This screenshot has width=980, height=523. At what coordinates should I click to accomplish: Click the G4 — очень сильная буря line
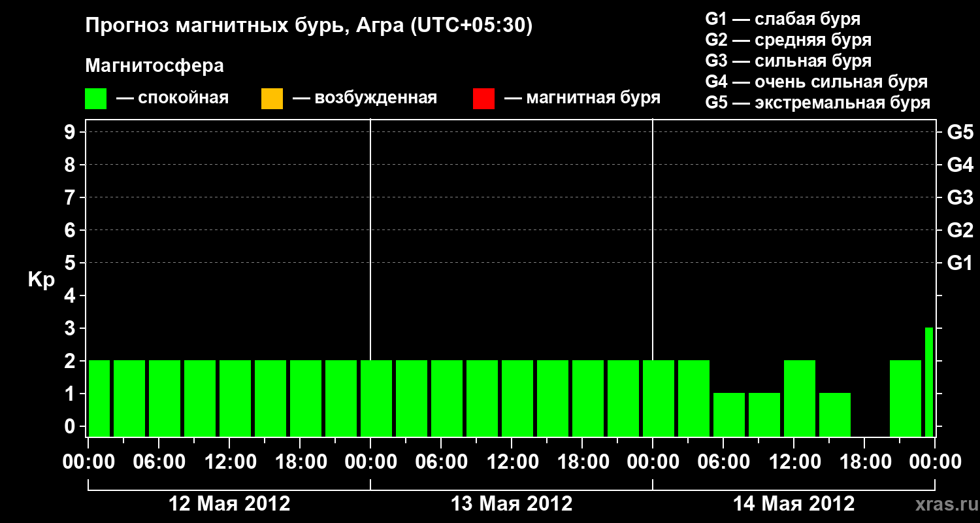click(x=816, y=82)
